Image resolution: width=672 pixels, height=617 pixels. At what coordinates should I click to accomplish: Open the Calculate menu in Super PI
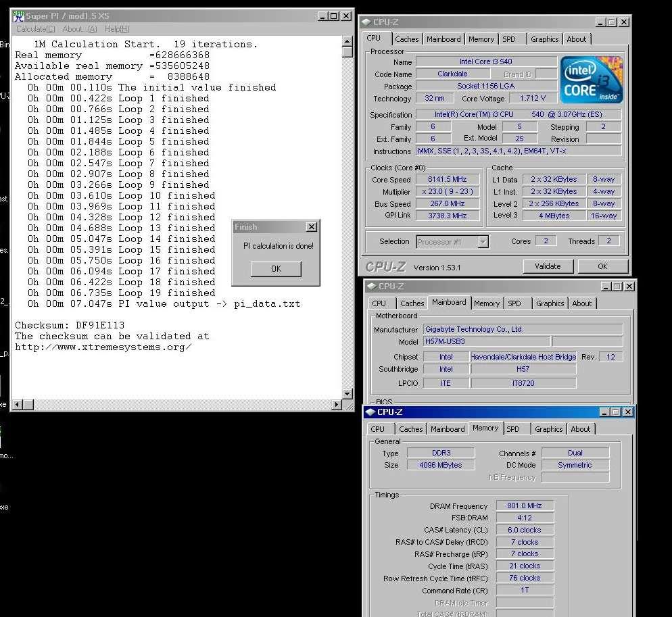(x=36, y=29)
